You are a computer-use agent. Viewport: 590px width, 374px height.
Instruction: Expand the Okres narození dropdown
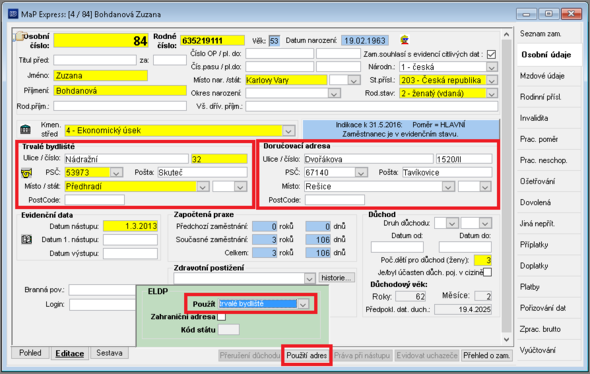[334, 93]
